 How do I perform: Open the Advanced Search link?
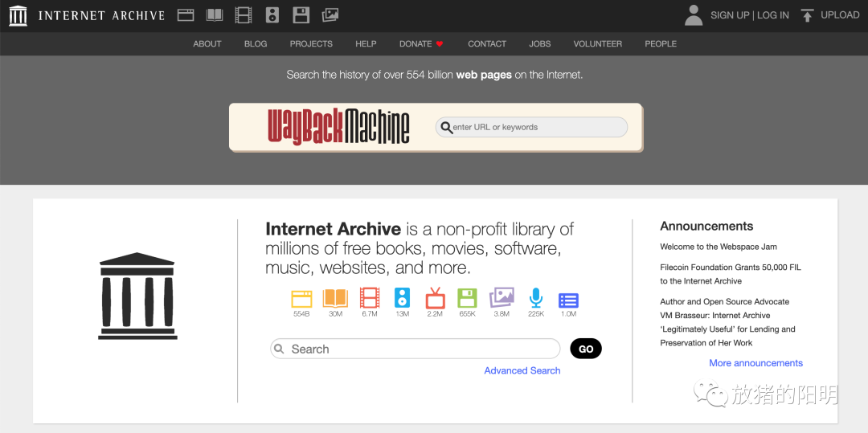pyautogui.click(x=522, y=370)
